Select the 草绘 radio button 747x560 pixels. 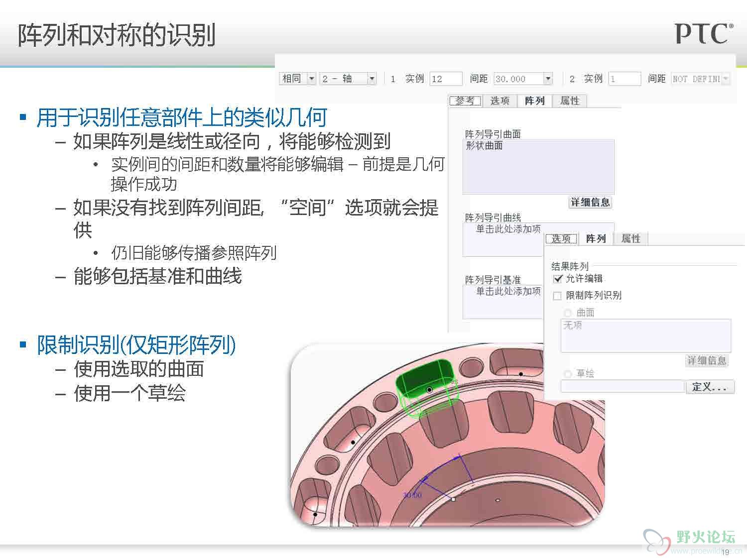(x=567, y=373)
